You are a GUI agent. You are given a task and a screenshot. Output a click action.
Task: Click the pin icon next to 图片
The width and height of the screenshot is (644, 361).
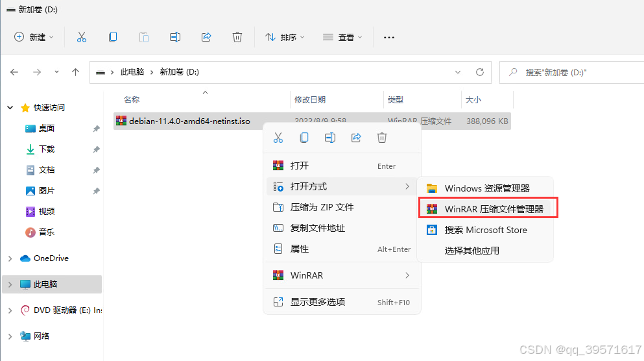pyautogui.click(x=96, y=191)
